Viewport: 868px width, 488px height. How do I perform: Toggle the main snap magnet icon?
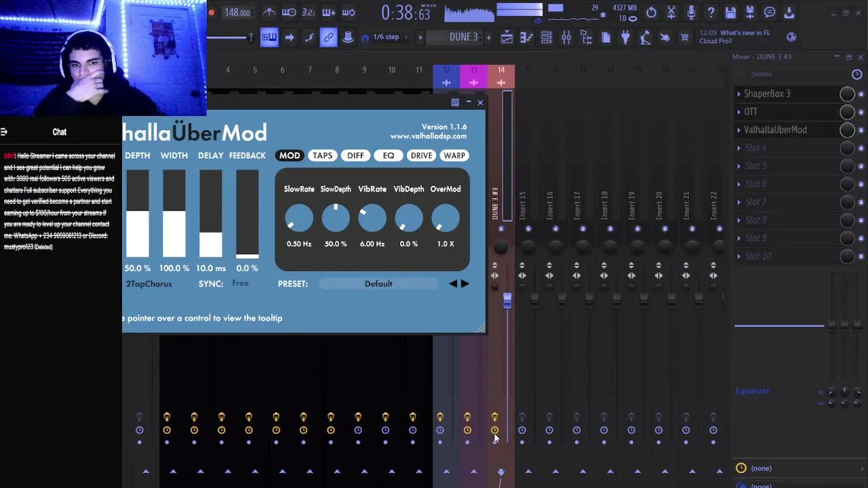(x=365, y=38)
